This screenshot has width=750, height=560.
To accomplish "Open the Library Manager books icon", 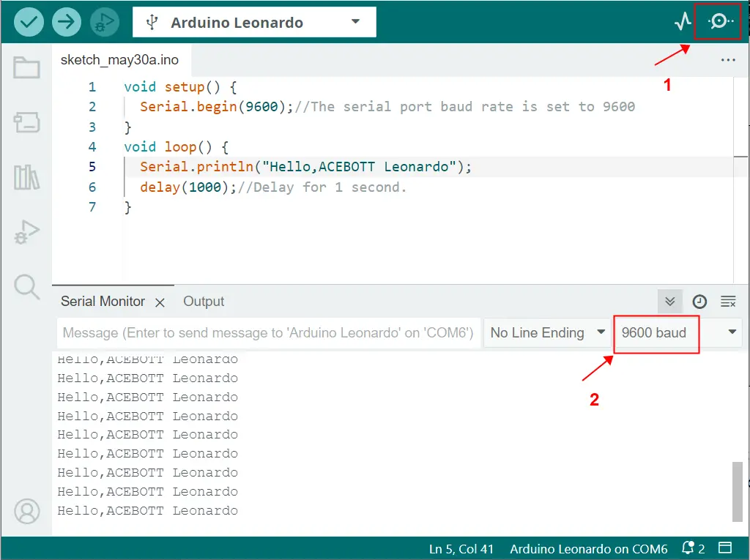I will (x=27, y=178).
